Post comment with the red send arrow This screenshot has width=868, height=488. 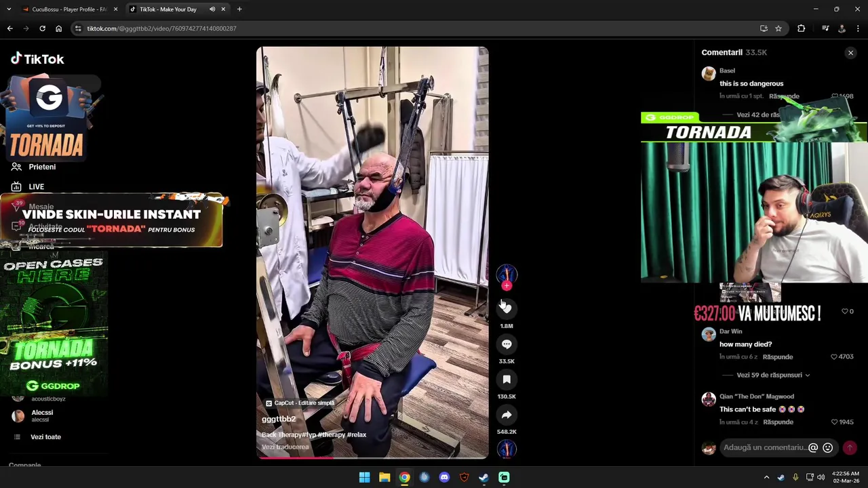coord(849,447)
